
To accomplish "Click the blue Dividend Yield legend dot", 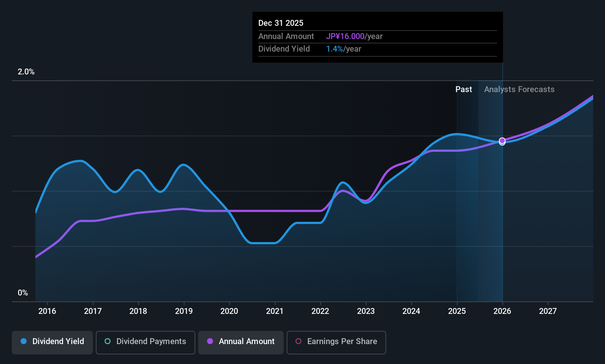I will (x=24, y=341).
